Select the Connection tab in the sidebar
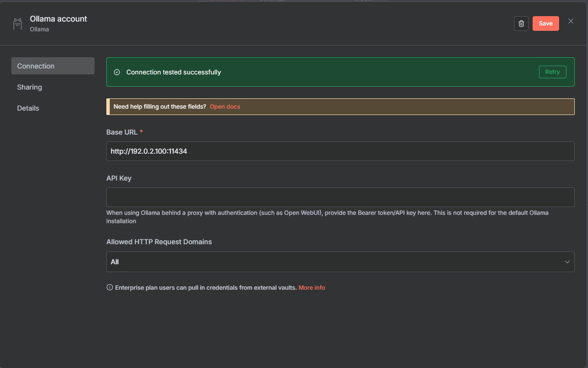The height and width of the screenshot is (368, 588). coord(52,66)
